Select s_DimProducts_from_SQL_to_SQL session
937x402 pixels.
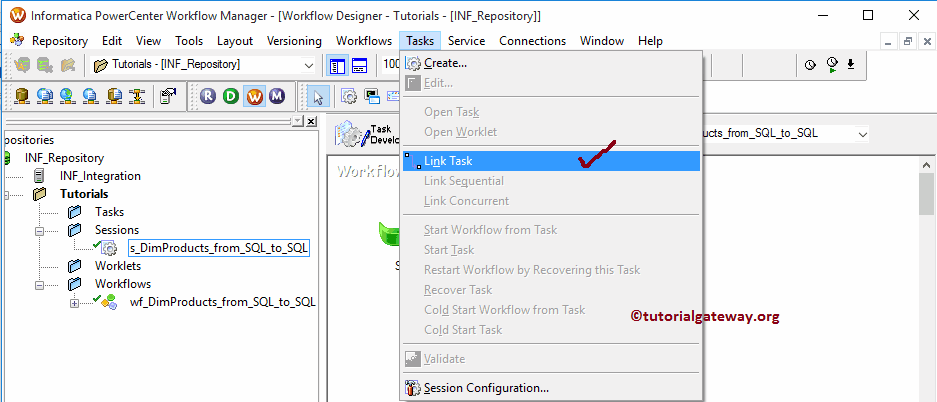tap(219, 248)
